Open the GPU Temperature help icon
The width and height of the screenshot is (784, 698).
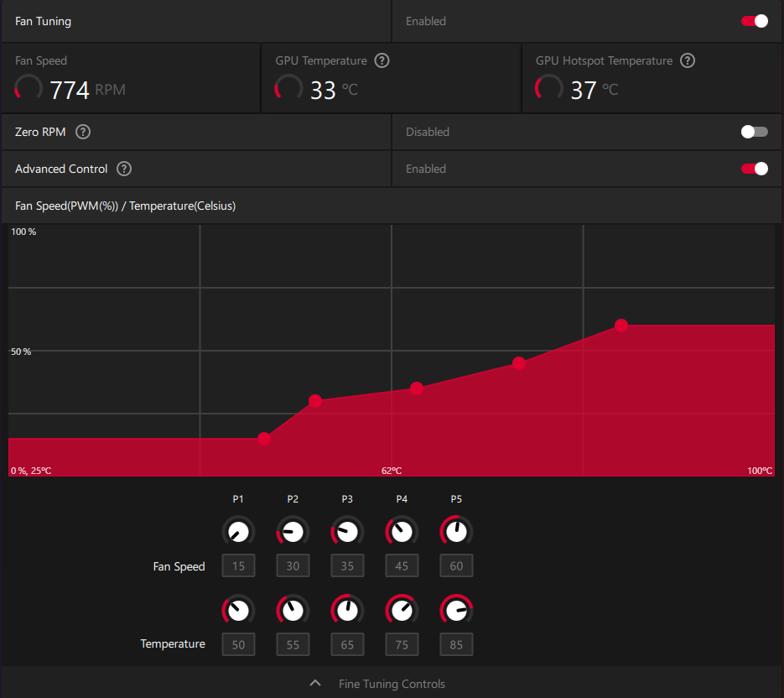tap(382, 60)
